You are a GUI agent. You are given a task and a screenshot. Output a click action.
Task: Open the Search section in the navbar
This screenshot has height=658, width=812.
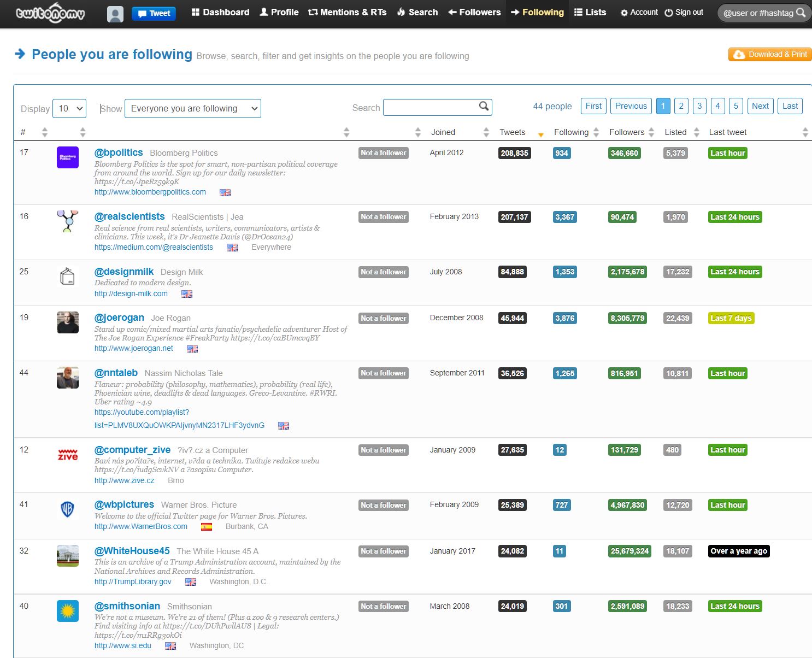(x=417, y=12)
